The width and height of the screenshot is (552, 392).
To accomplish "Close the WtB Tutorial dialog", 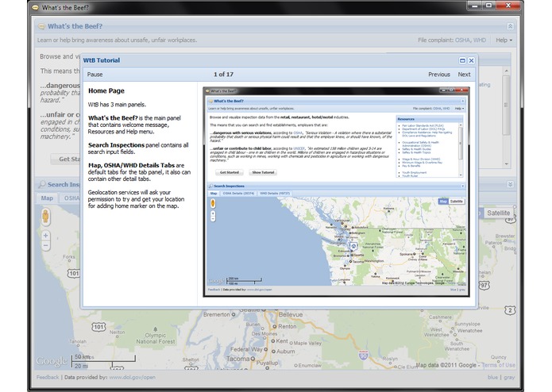I will [x=471, y=60].
